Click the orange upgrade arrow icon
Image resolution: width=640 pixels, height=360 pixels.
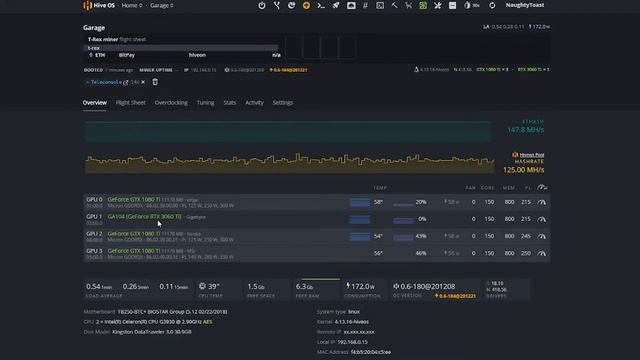click(306, 5)
